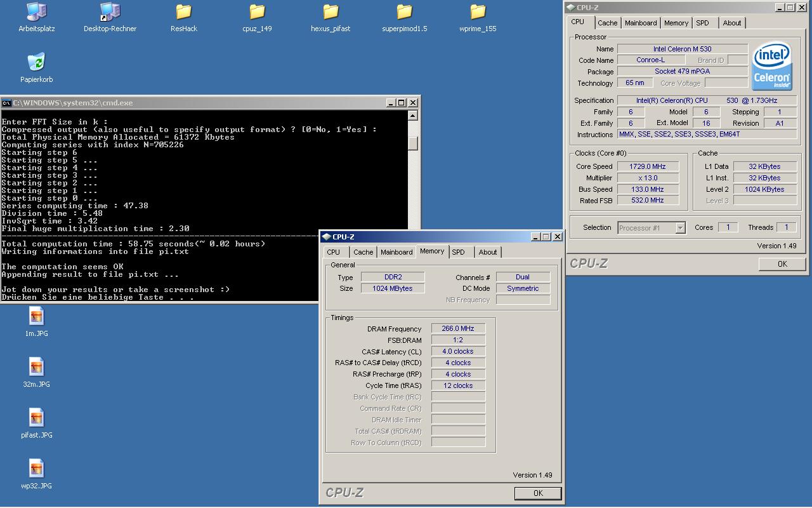Screen dimensions: 812x508
Task: Click the L1 Data value 32 KBytes
Action: coord(765,166)
